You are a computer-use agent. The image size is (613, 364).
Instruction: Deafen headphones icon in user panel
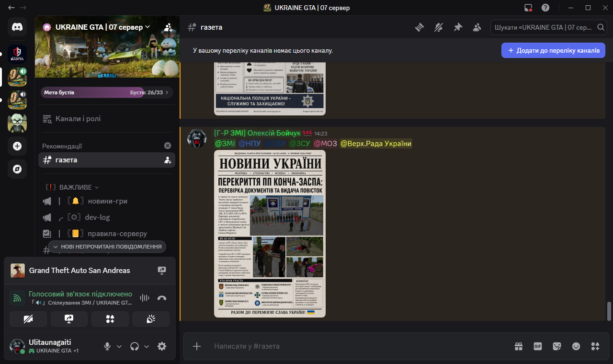[135, 346]
